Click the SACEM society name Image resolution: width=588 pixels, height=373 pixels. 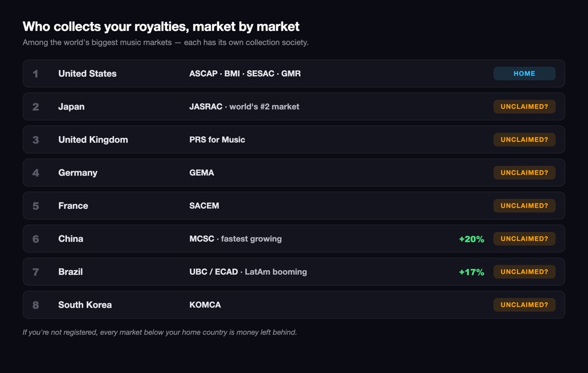coord(204,205)
